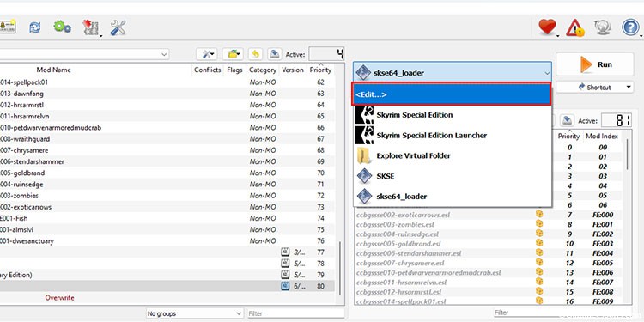The width and height of the screenshot is (644, 322).
Task: Sort plugins by the Mod Index header
Action: click(602, 136)
